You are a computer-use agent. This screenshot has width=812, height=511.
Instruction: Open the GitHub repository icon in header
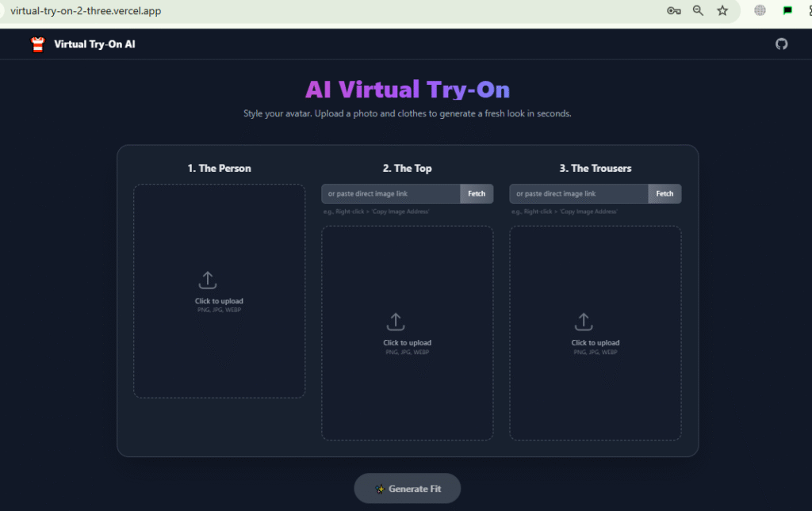click(781, 44)
